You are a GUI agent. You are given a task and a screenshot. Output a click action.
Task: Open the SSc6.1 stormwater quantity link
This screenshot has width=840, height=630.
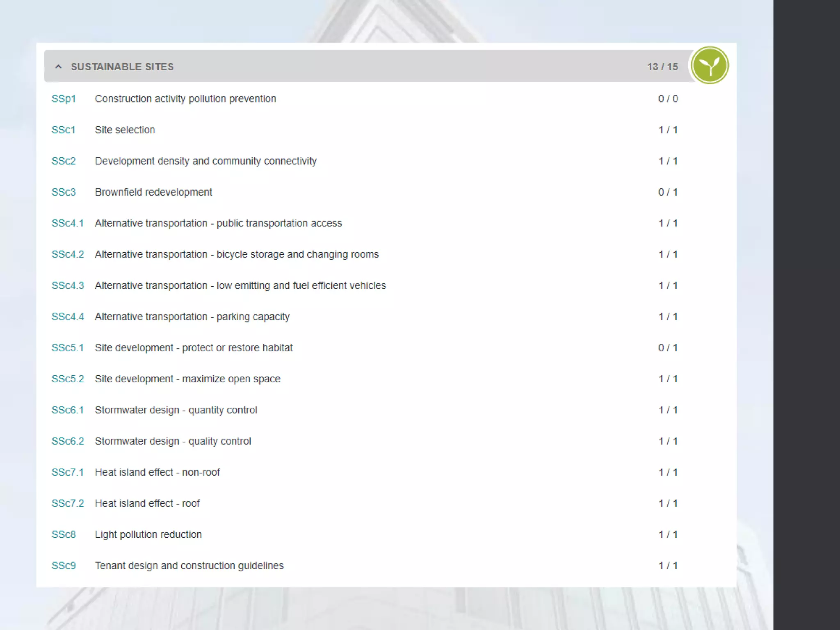pos(67,411)
